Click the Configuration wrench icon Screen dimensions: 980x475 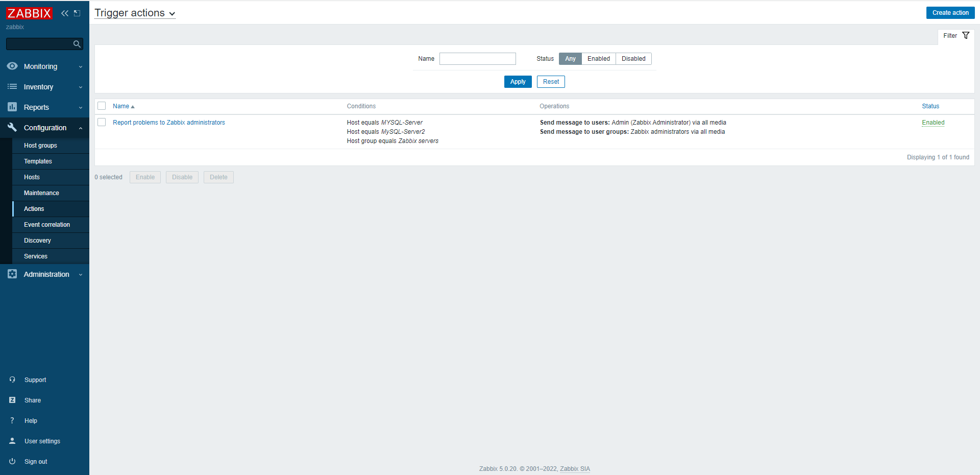12,128
